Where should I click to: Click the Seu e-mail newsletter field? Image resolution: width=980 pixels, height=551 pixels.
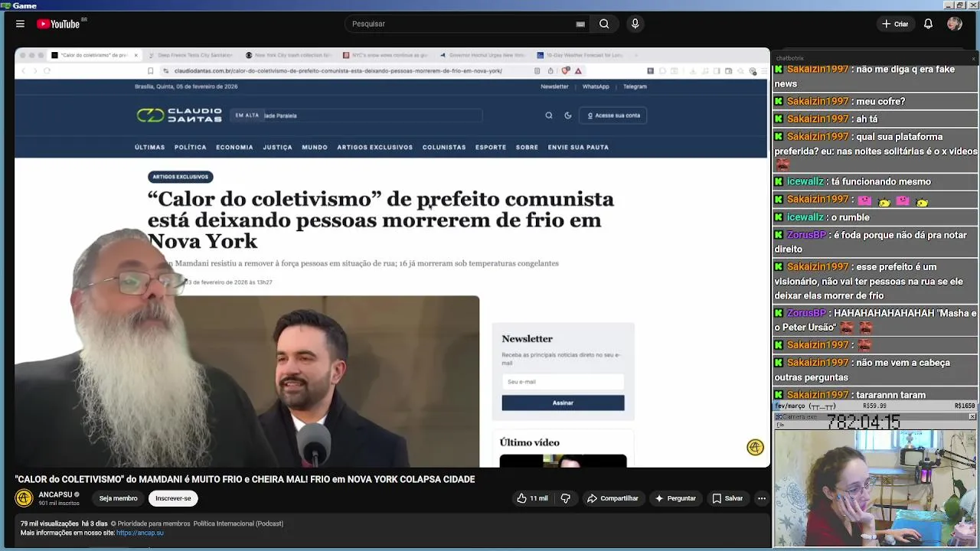coord(563,382)
